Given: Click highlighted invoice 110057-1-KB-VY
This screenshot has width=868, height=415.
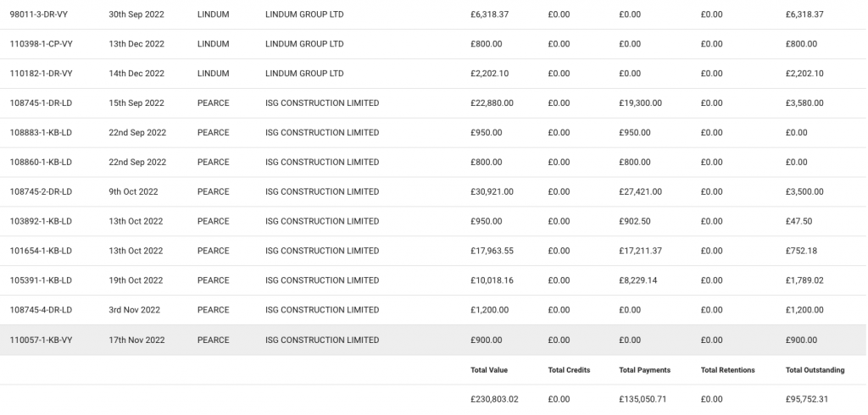Looking at the screenshot, I should point(41,340).
